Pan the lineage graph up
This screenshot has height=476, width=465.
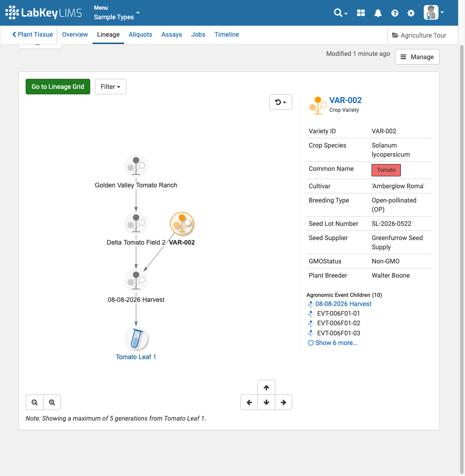(266, 388)
